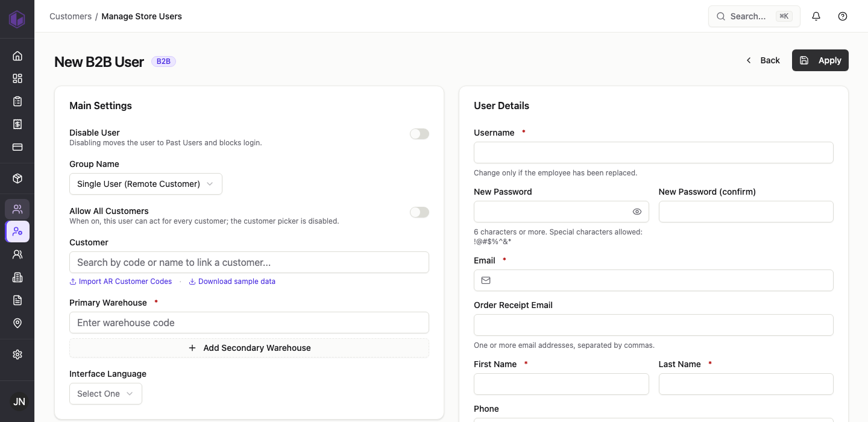
Task: Toggle Allow All Customers switch
Action: coord(420,212)
